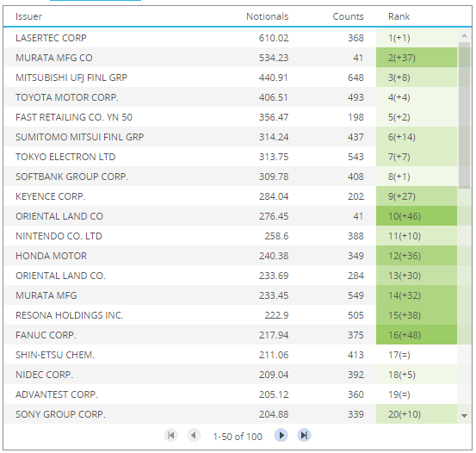
Task: Click rank cell 19(=)
Action: point(417,394)
